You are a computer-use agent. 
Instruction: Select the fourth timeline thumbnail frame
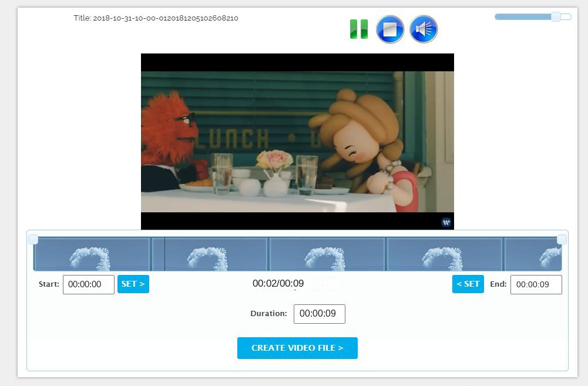pos(444,255)
